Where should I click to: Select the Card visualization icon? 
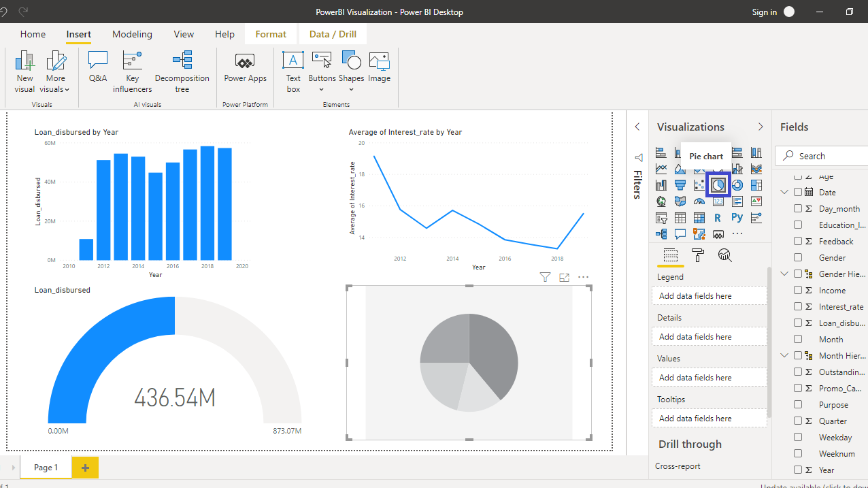[x=718, y=201]
